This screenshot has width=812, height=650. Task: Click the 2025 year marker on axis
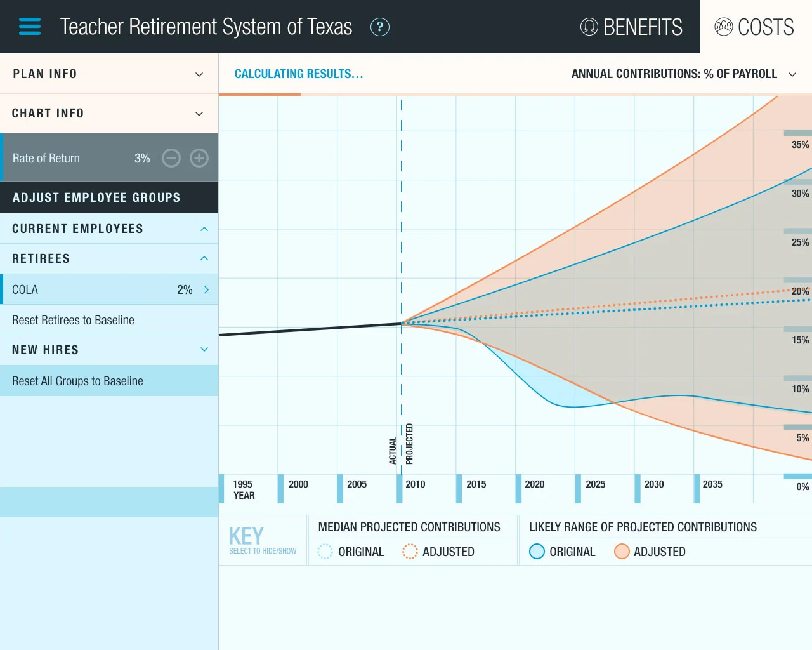click(x=595, y=484)
